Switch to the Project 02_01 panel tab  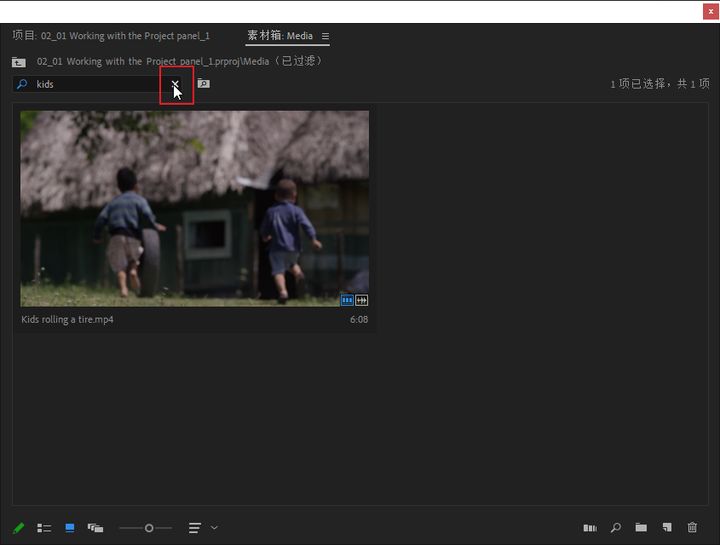[111, 36]
